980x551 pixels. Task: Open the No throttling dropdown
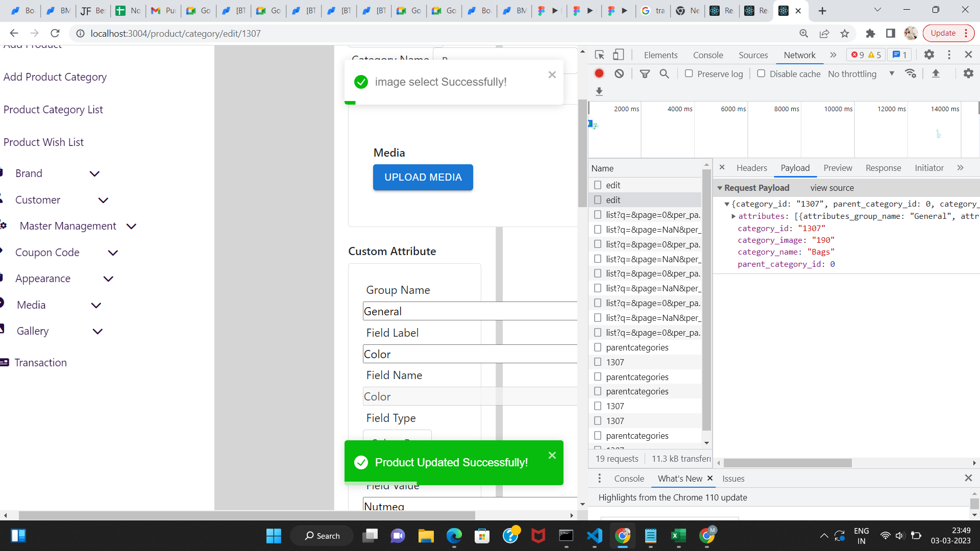tap(861, 73)
